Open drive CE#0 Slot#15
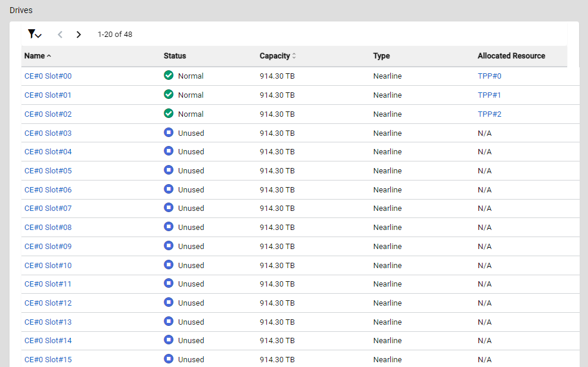588x367 pixels. click(48, 360)
